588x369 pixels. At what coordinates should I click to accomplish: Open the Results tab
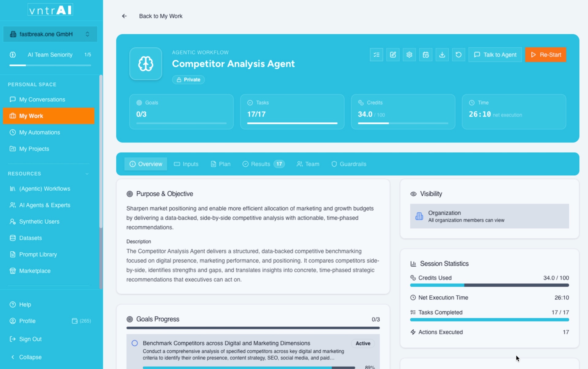click(263, 164)
